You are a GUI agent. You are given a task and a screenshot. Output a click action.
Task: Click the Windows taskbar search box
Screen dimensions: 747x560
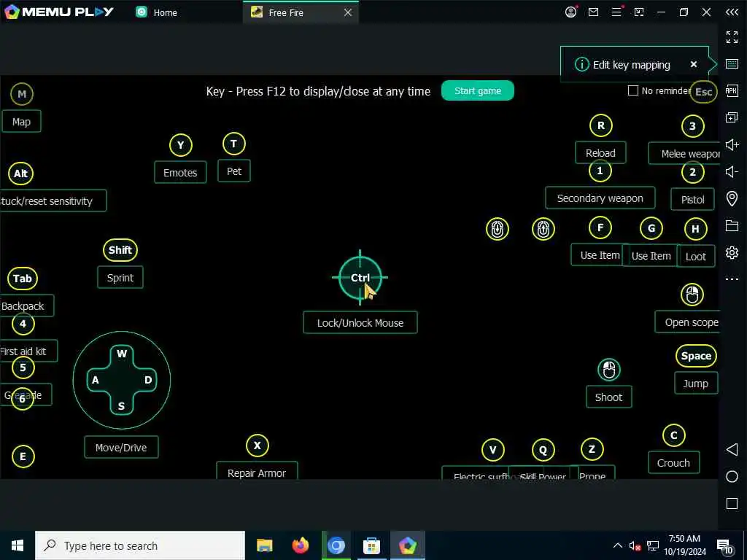click(140, 545)
